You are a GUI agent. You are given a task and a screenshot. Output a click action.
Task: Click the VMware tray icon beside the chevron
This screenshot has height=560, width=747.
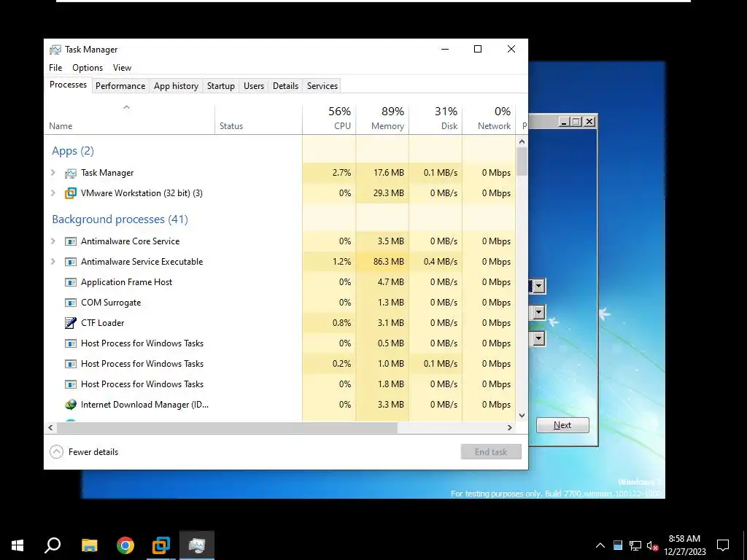coord(618,545)
